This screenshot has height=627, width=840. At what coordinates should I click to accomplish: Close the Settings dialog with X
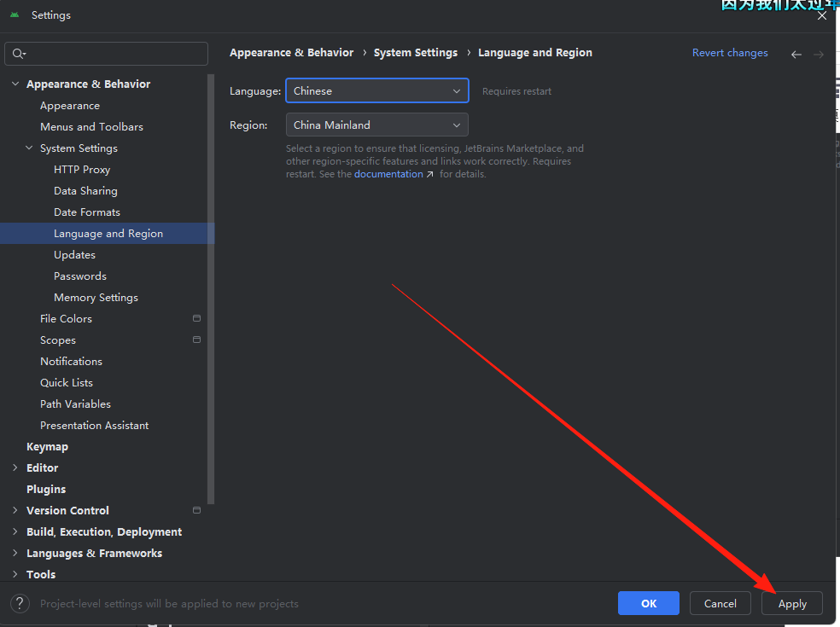coord(822,15)
